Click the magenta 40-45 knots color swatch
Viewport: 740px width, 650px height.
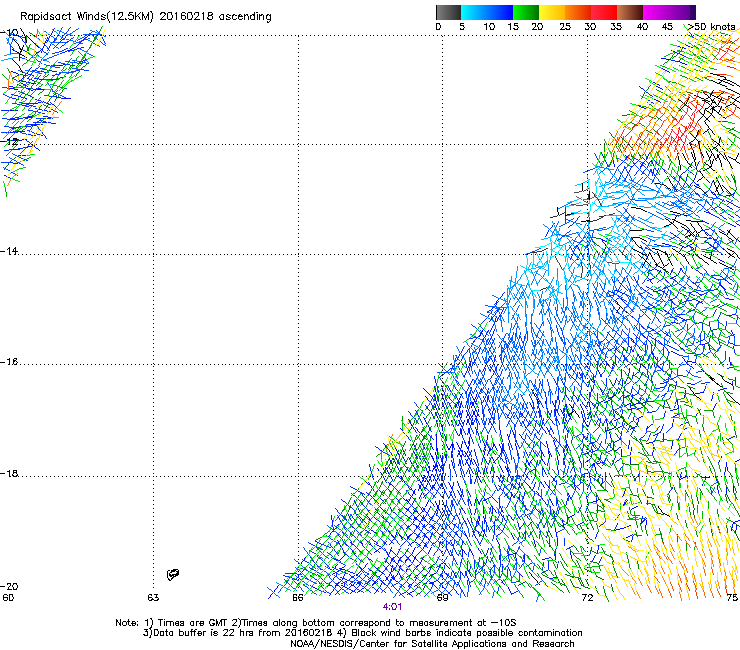(656, 12)
